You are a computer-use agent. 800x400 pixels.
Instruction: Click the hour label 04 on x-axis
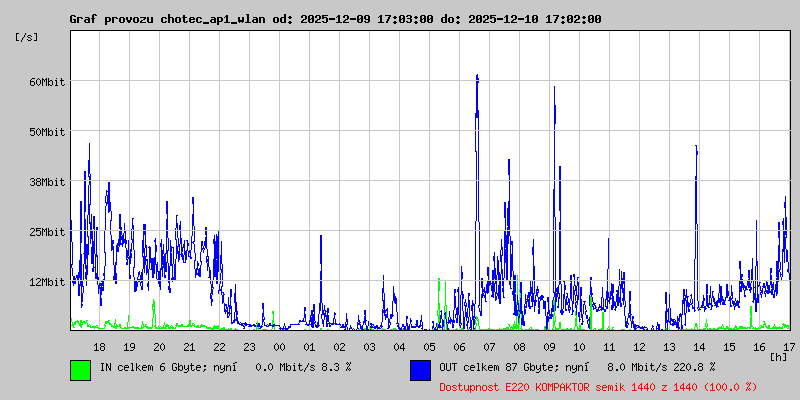tap(399, 347)
